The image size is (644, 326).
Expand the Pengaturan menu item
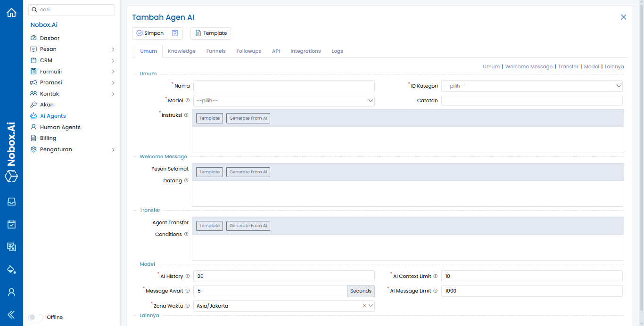pos(71,149)
